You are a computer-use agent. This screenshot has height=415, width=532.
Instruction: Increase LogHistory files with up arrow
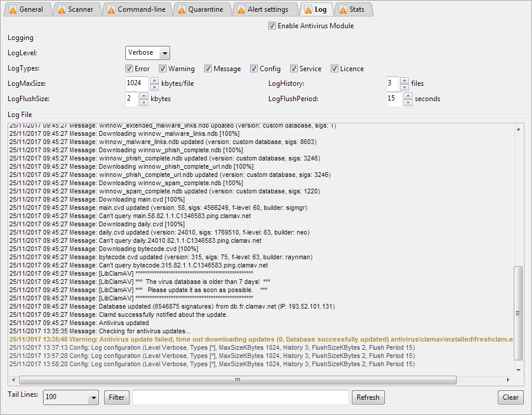[x=404, y=80]
